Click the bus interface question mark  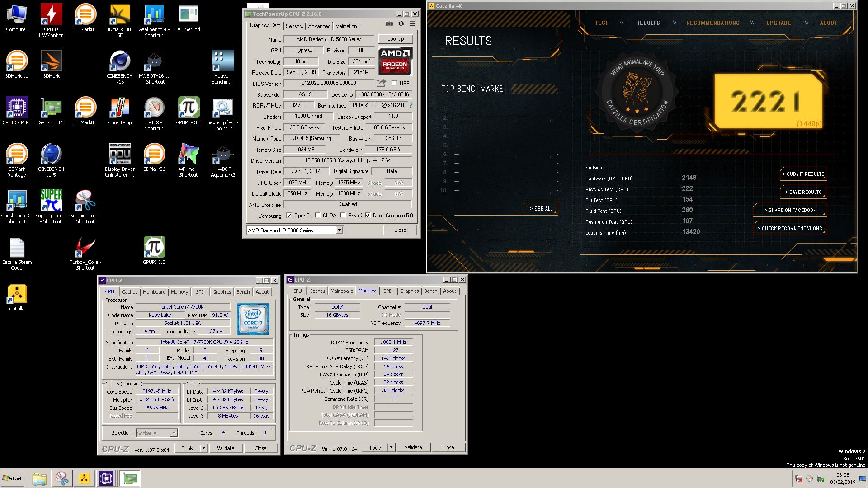(x=411, y=105)
